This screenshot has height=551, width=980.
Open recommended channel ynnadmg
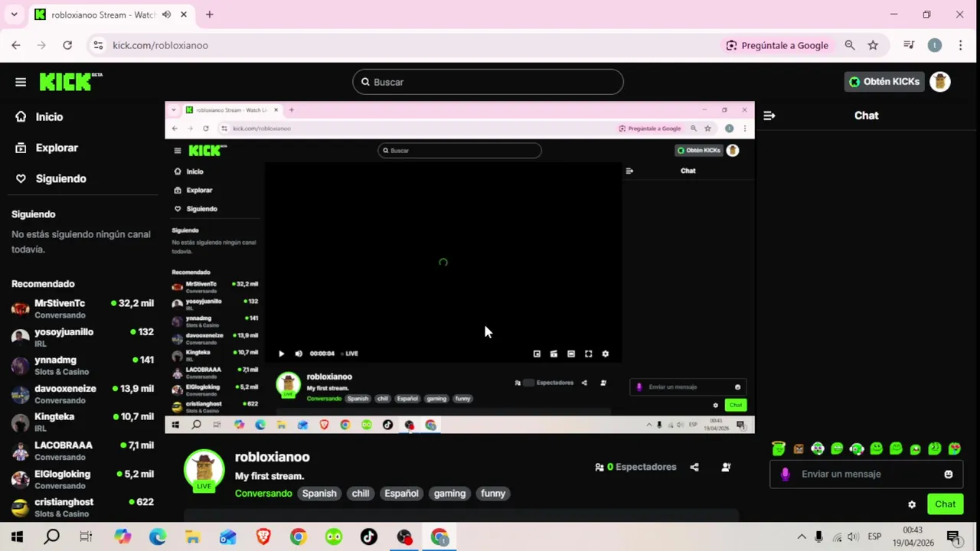(83, 366)
